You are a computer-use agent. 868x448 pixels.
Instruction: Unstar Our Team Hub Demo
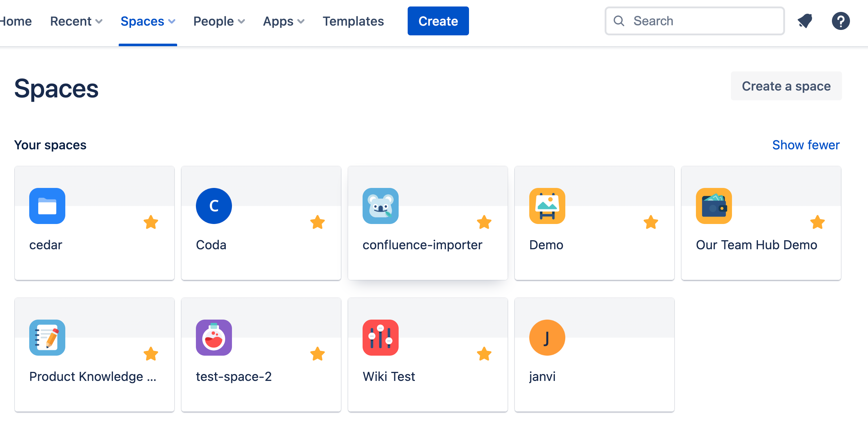pyautogui.click(x=817, y=222)
